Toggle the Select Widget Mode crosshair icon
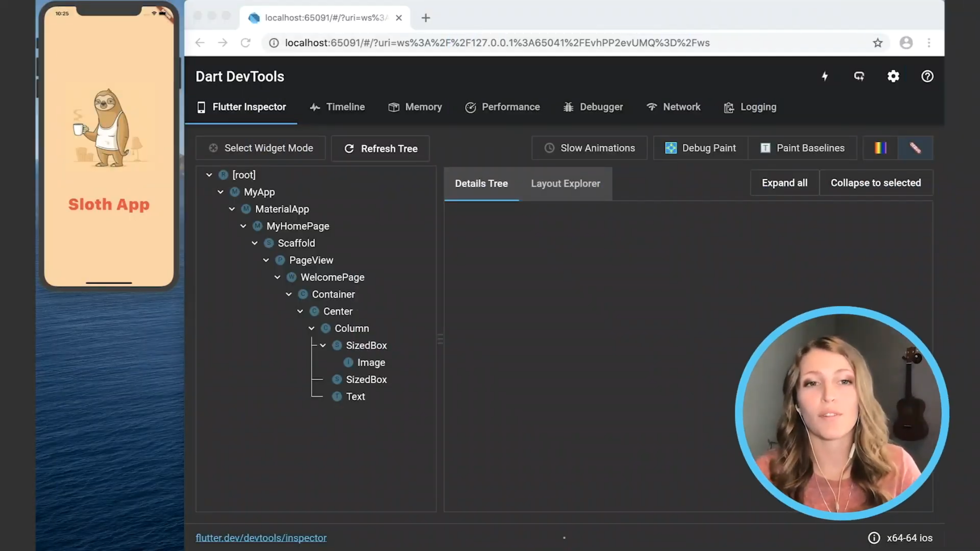The width and height of the screenshot is (980, 551). (213, 148)
